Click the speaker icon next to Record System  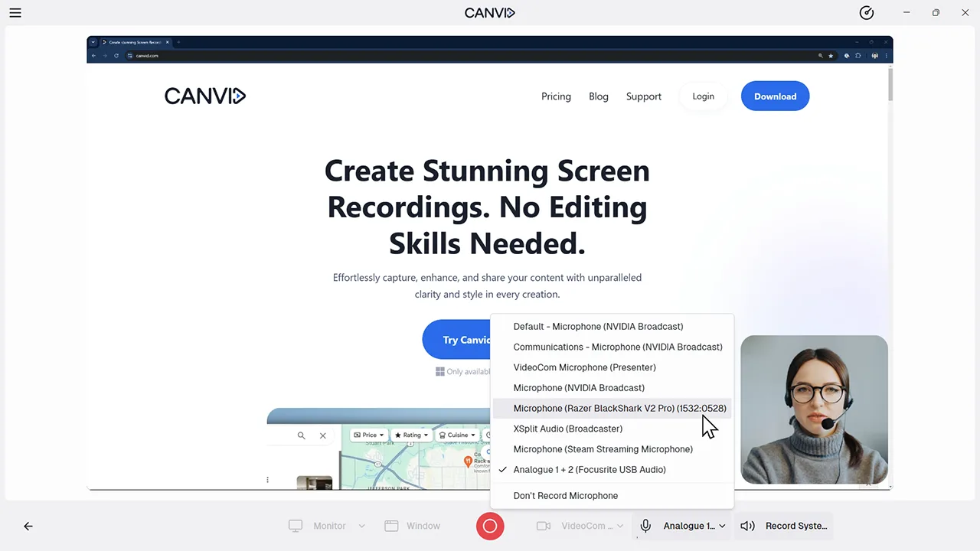[x=747, y=526]
